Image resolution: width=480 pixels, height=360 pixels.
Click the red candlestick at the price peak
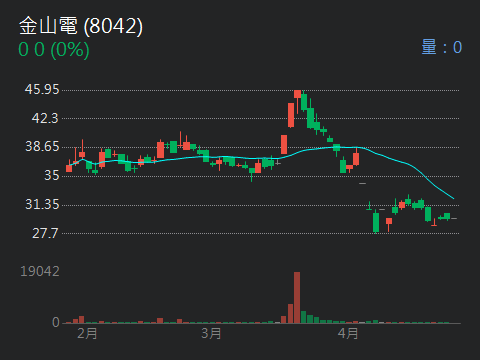[297, 94]
